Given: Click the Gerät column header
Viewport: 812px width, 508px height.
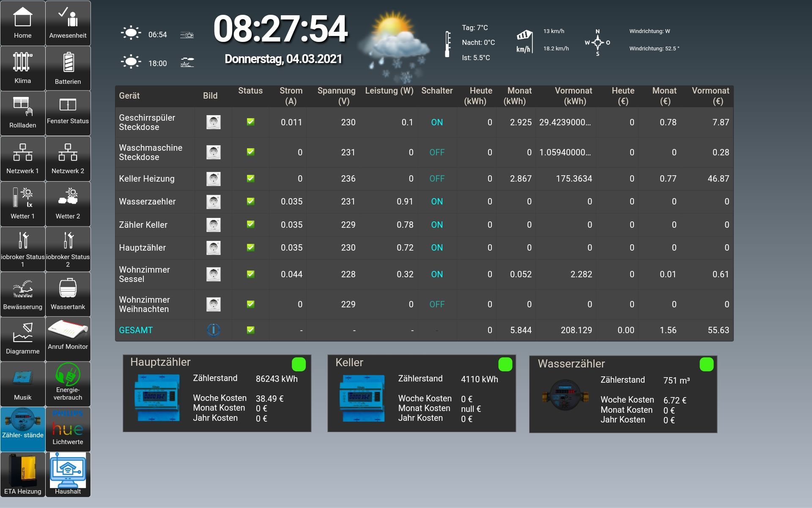Looking at the screenshot, I should pos(129,96).
